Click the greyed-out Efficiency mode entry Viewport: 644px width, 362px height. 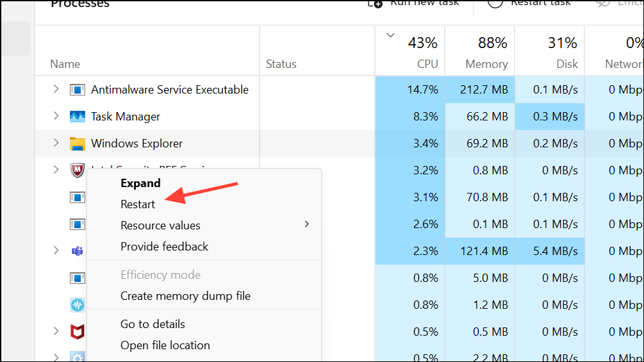[160, 275]
